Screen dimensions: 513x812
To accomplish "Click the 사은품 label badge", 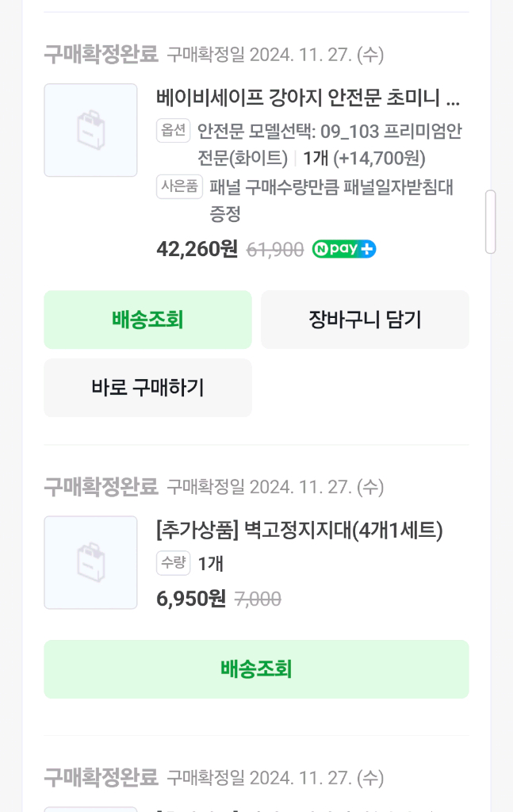I will click(180, 187).
